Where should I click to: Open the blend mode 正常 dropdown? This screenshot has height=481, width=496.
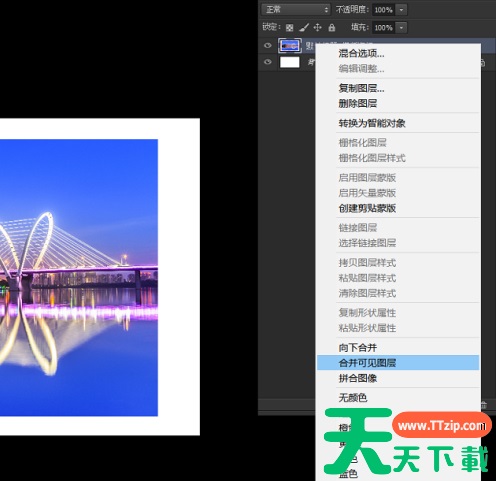[296, 10]
